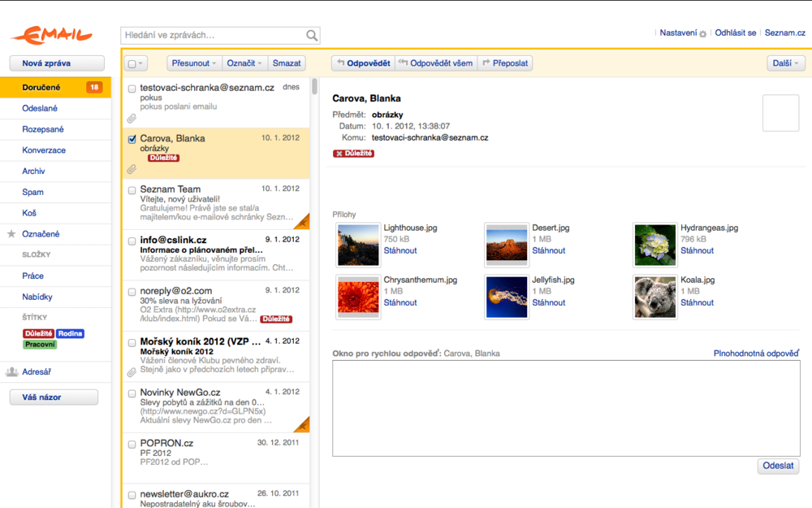This screenshot has width=812, height=508.
Task: Click the message list scrollbar handle
Action: [x=314, y=86]
